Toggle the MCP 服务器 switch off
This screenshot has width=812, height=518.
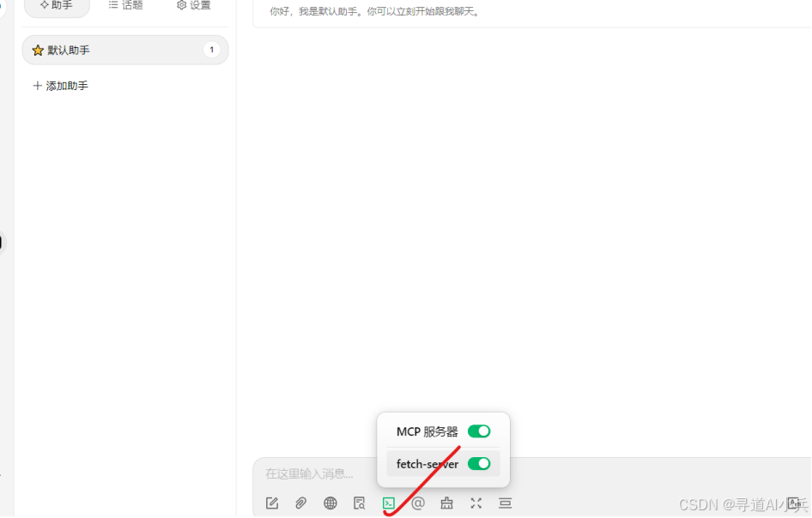tap(479, 431)
